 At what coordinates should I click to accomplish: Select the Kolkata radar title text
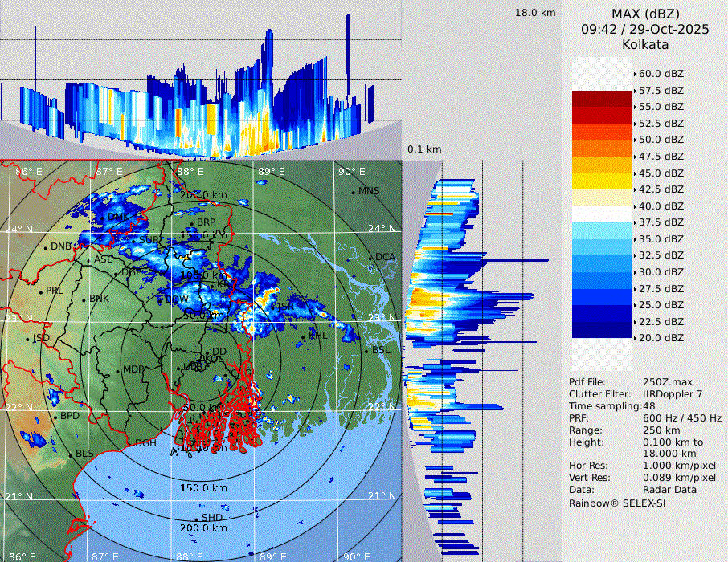click(644, 44)
